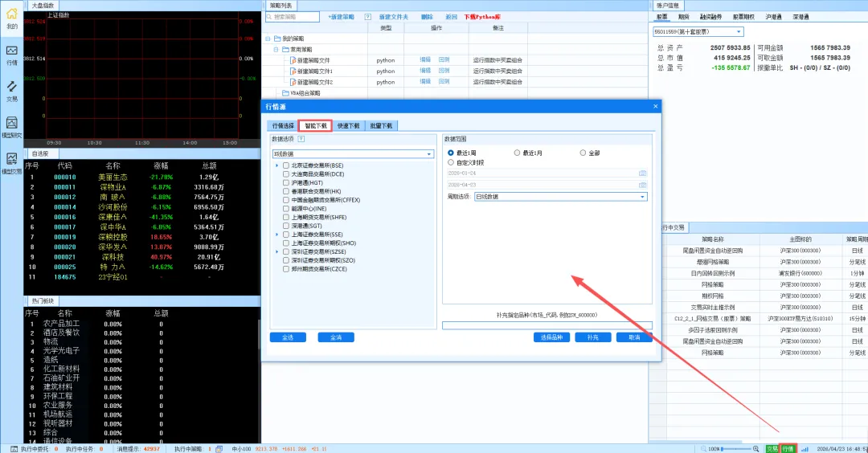This screenshot has width=868, height=453.
Task: Click the VBA组合策略 folder icon
Action: [x=285, y=93]
